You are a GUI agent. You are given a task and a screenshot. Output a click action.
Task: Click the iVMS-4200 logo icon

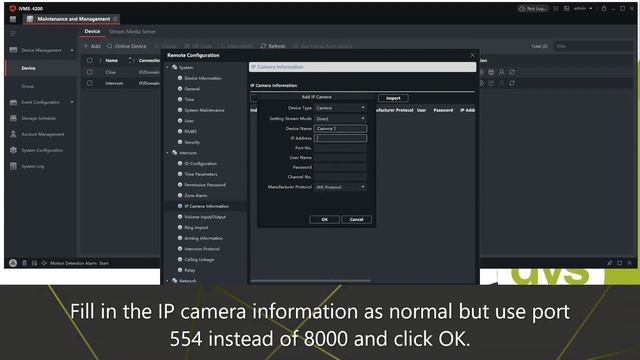pos(13,8)
